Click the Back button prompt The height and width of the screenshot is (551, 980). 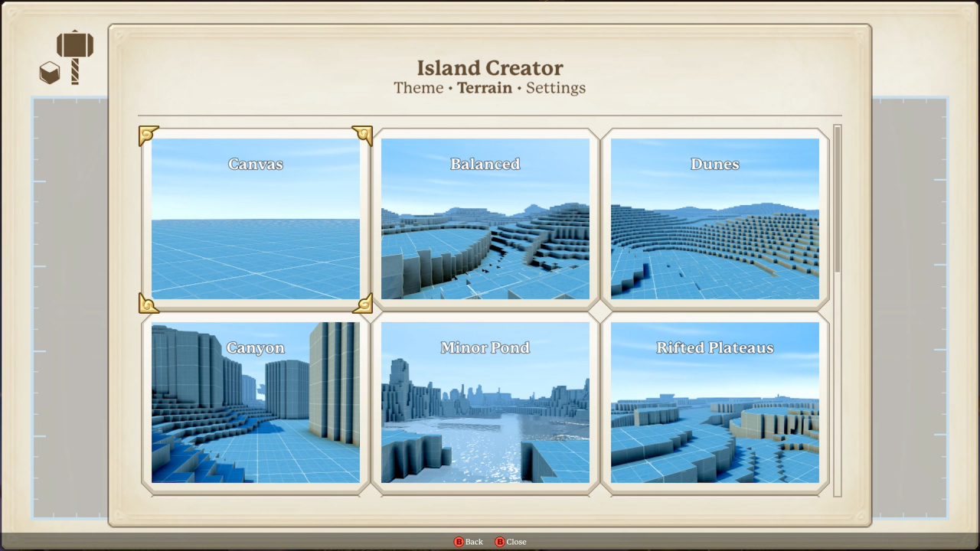click(x=469, y=542)
